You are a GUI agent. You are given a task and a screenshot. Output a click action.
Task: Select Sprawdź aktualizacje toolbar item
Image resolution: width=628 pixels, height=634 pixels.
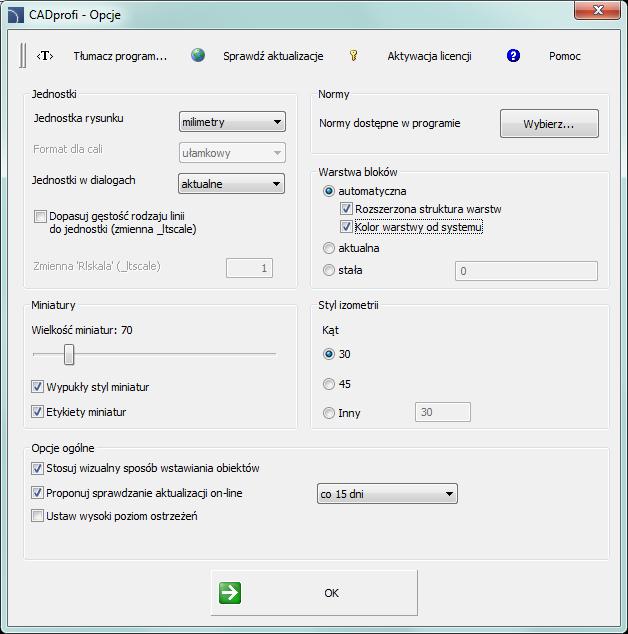[x=273, y=56]
